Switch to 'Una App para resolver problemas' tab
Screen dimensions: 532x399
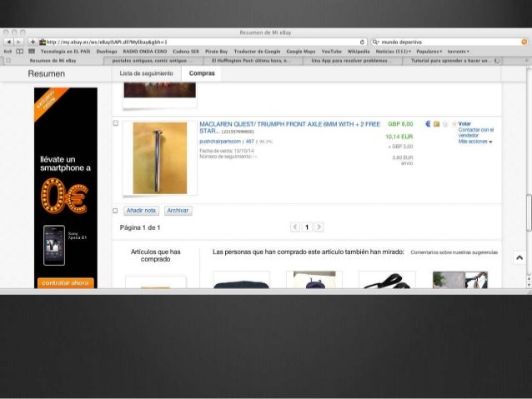coord(352,61)
